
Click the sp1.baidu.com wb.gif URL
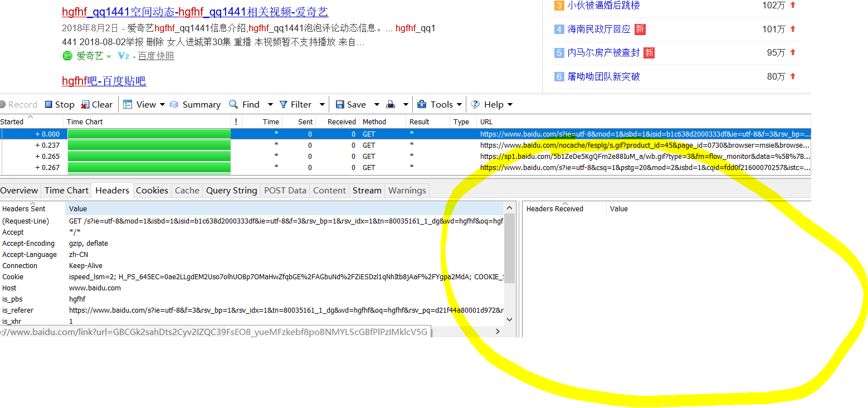pyautogui.click(x=645, y=156)
